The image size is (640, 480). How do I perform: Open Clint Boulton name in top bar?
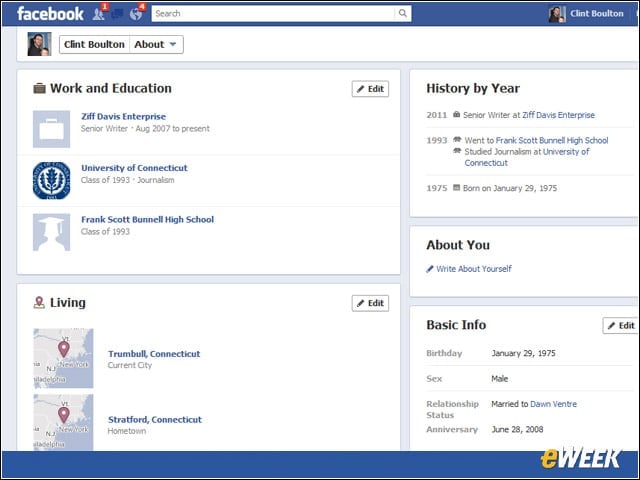click(597, 13)
